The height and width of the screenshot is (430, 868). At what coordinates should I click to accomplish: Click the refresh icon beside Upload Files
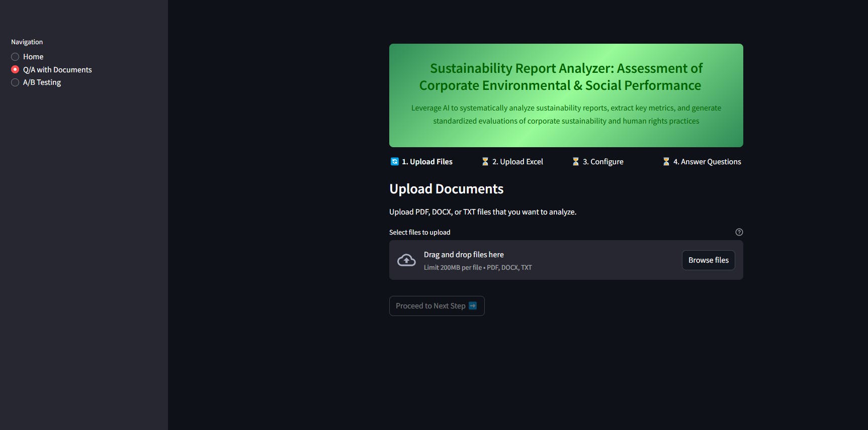pyautogui.click(x=395, y=162)
